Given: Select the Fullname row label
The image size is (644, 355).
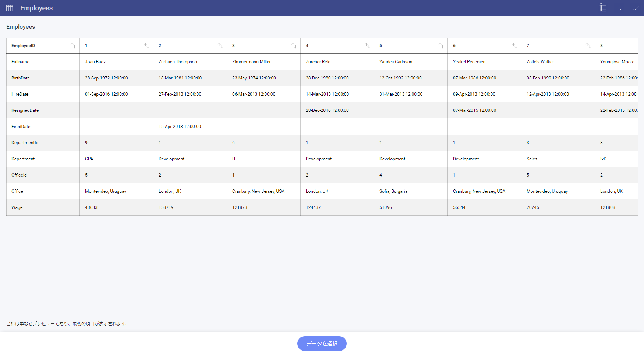Looking at the screenshot, I should point(43,62).
